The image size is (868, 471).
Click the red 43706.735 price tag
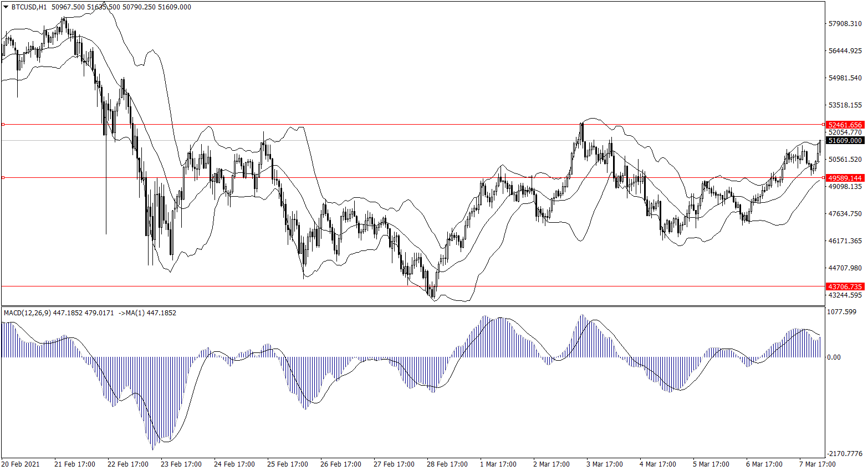(845, 286)
